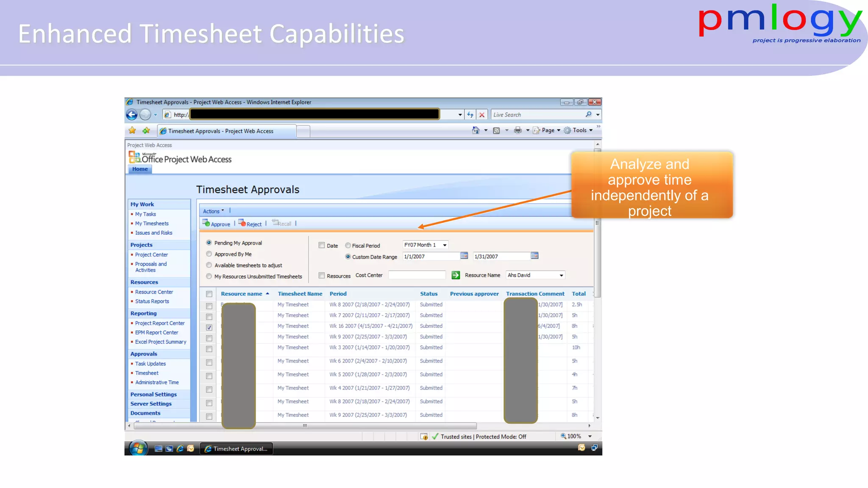Click the browser Home icon
868x488 pixels.
[x=476, y=130]
